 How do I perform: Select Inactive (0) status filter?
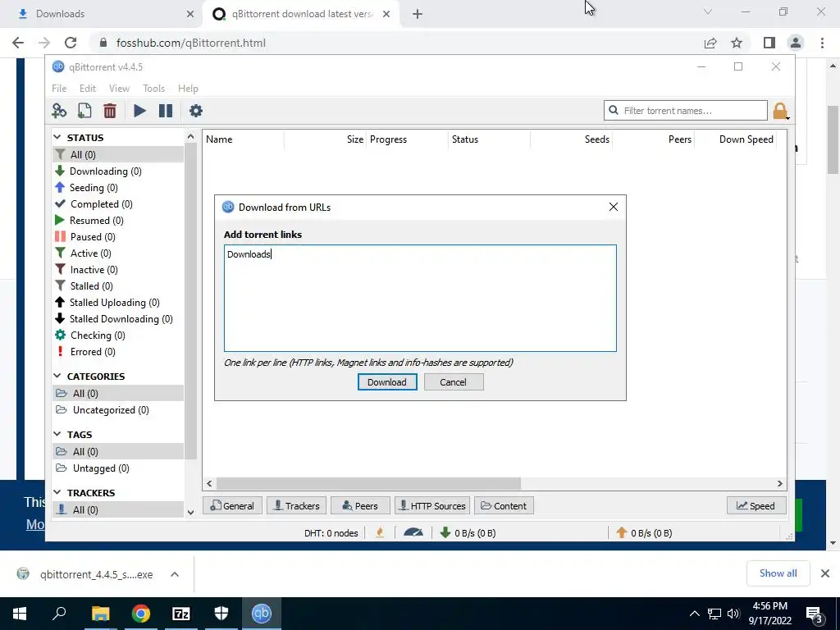pyautogui.click(x=94, y=269)
